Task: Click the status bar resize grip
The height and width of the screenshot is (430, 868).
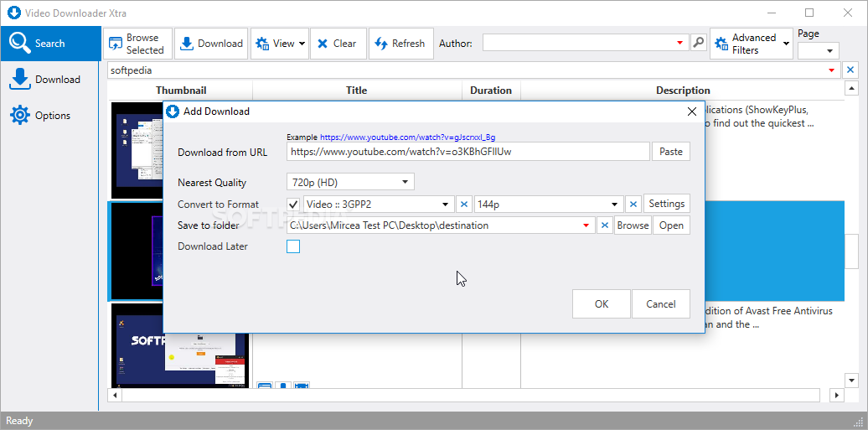Action: 860,421
